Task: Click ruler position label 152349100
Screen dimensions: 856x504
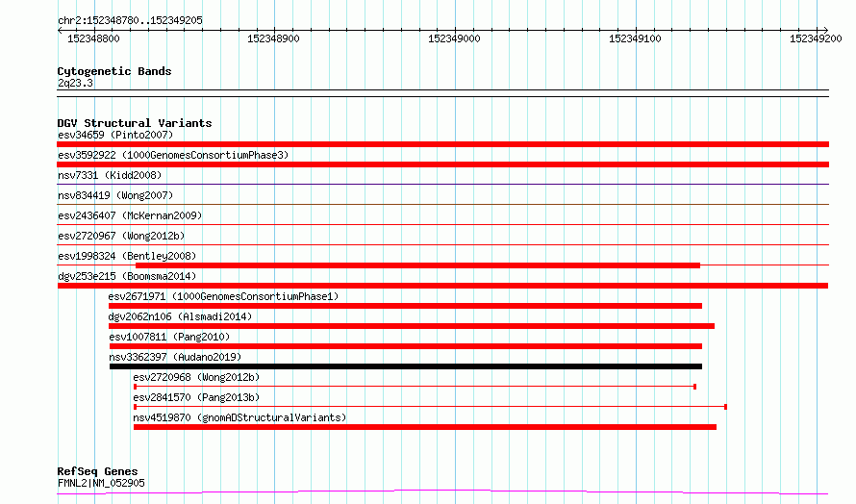Action: point(635,38)
